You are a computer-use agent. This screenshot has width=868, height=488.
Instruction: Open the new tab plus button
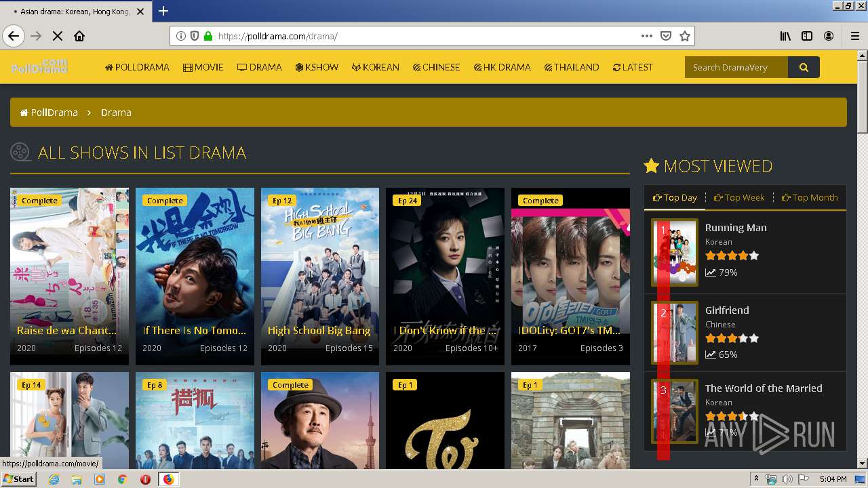click(x=163, y=11)
